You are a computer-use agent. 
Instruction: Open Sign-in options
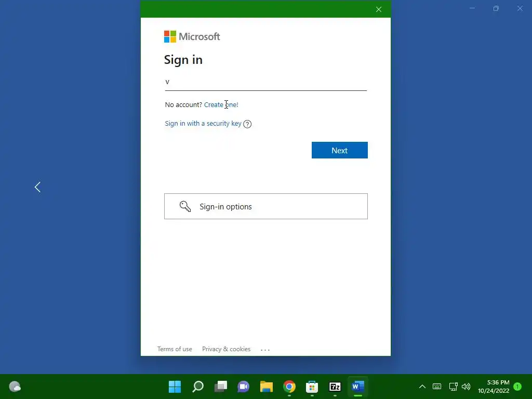pos(266,206)
